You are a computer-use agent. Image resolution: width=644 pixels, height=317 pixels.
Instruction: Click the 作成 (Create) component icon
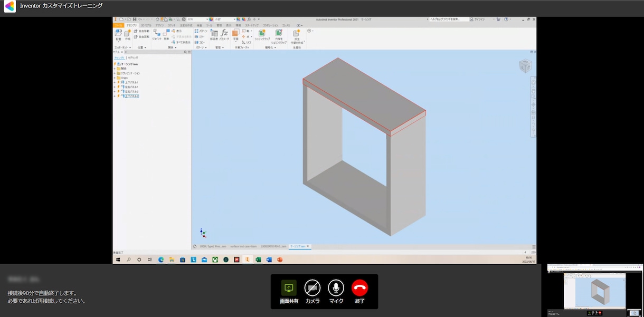click(x=127, y=33)
